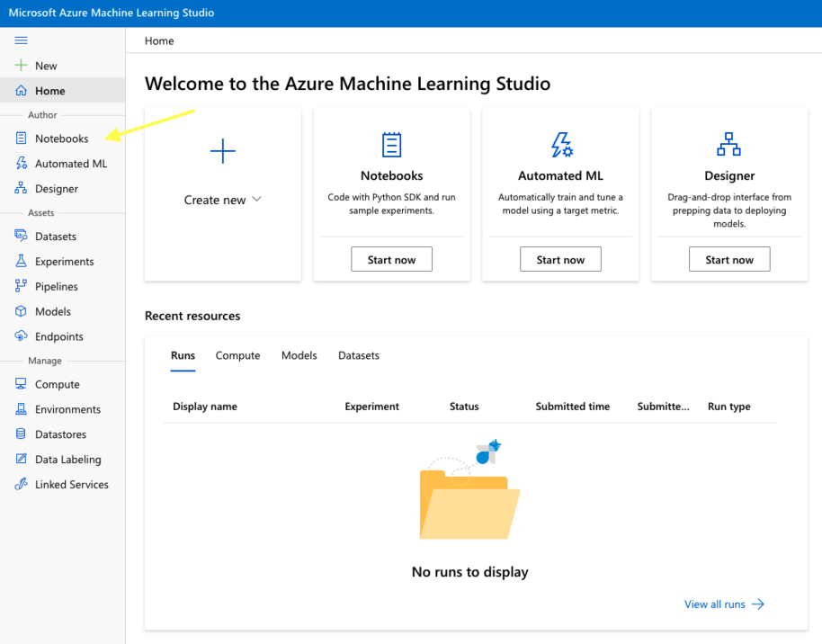This screenshot has height=644, width=822.
Task: Collapse the sidebar with the hamburger icon
Action: click(22, 40)
